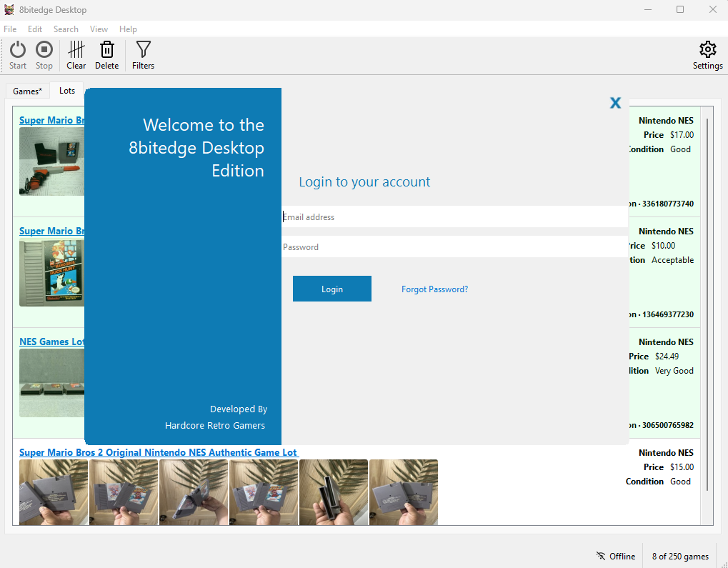Click the Delete trash can icon

point(106,50)
